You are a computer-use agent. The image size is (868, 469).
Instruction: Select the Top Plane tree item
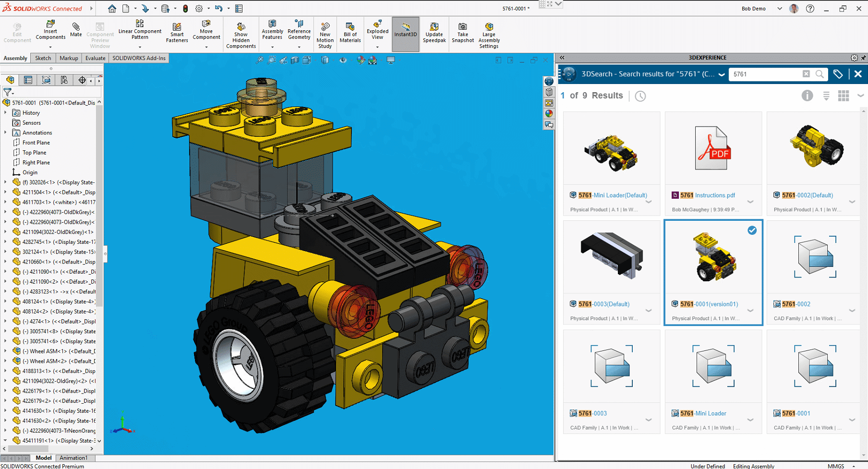pyautogui.click(x=34, y=153)
